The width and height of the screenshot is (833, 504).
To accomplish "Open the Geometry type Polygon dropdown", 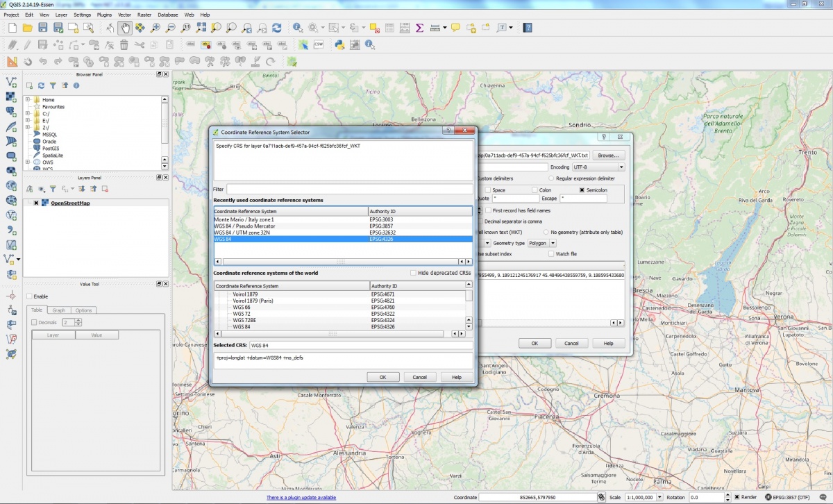I will click(542, 243).
